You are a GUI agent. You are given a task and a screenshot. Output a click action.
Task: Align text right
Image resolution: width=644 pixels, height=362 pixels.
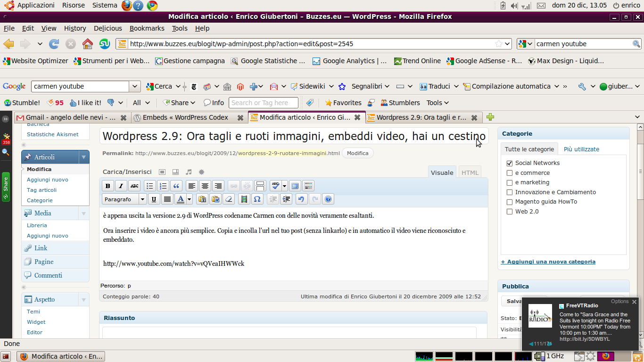pyautogui.click(x=217, y=186)
